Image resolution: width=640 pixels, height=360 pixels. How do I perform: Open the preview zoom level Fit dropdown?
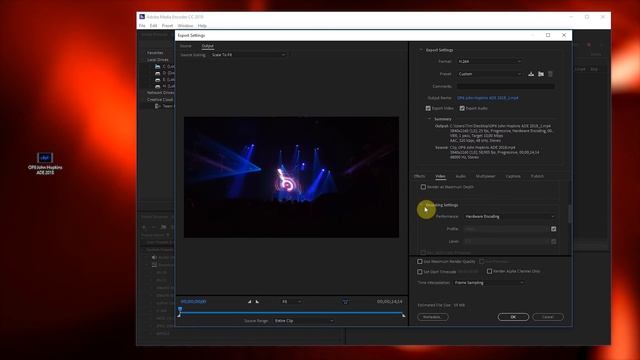(x=291, y=302)
